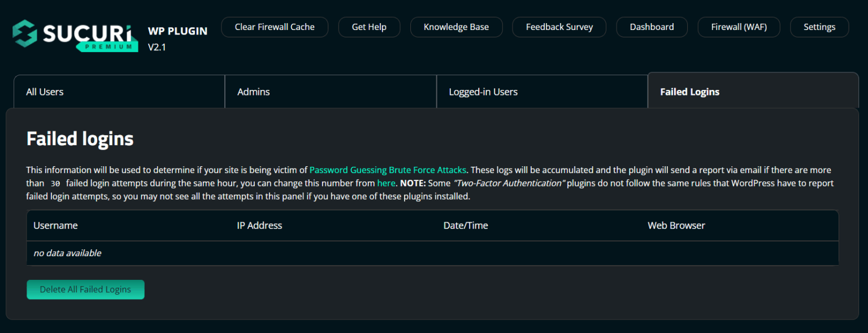
Task: Click the Date/Time column header
Action: (x=465, y=225)
